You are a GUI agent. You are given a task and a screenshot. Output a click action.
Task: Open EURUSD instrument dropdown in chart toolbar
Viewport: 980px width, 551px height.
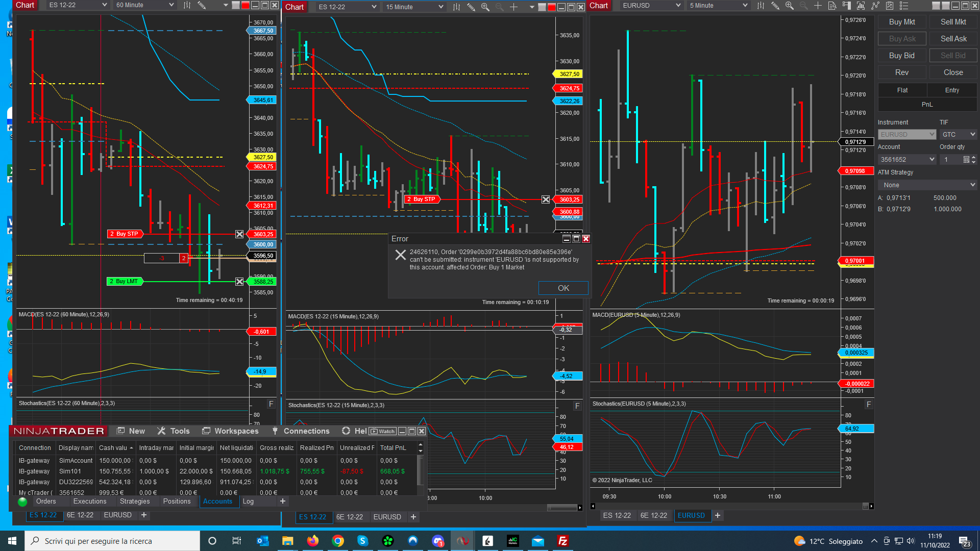(651, 6)
